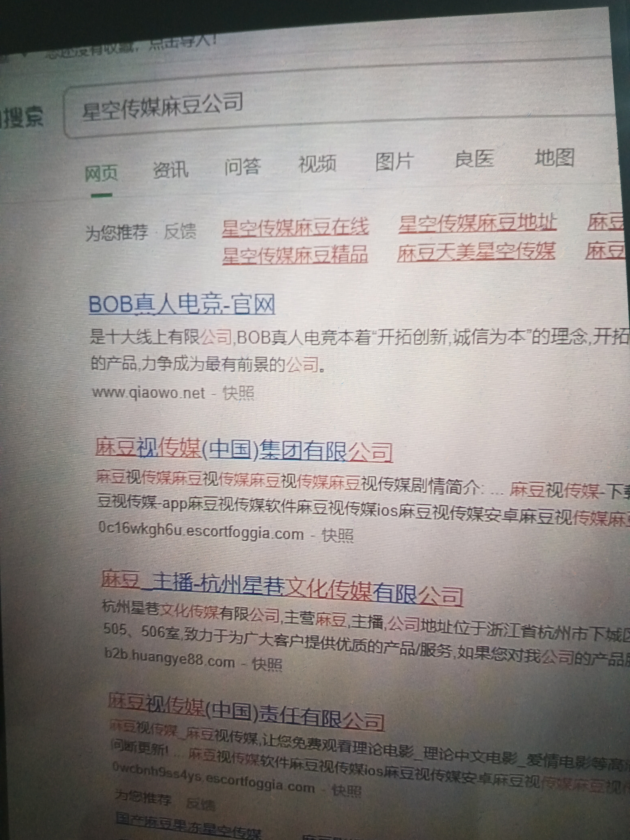630x840 pixels.
Task: Click the search input box with 星空传媒麻豆公司
Action: coord(340,107)
